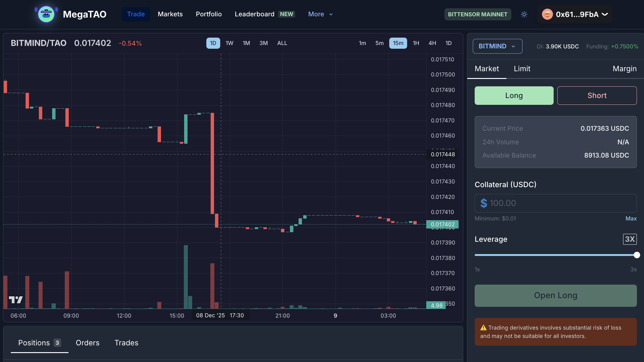Select the Short position toggle
644x362 pixels.
[597, 96]
